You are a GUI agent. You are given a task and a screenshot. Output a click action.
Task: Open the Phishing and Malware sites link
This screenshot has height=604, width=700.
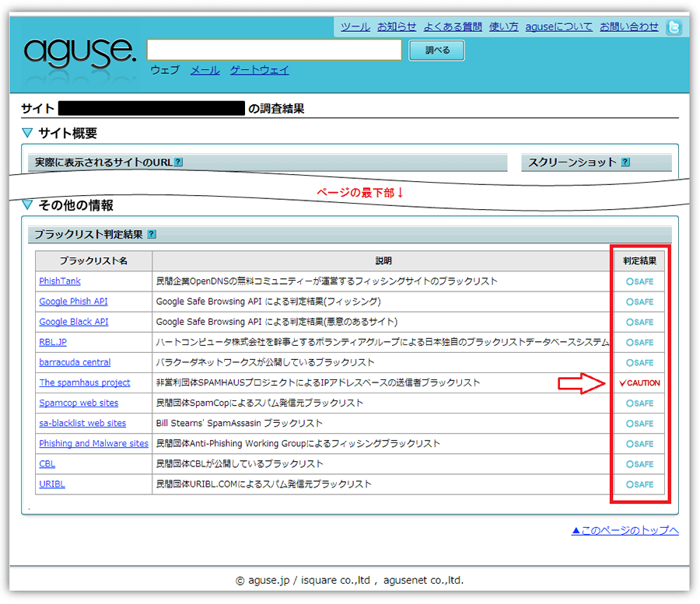(94, 443)
